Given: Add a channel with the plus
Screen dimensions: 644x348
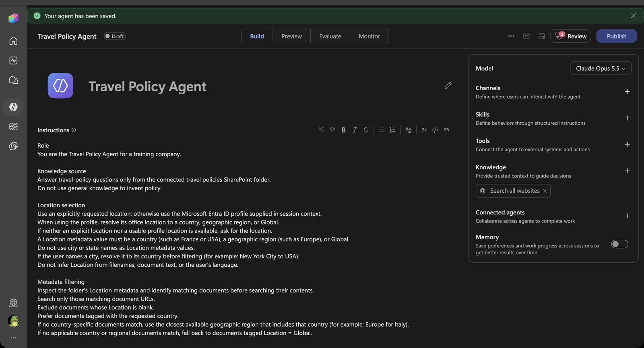Looking at the screenshot, I should (627, 92).
